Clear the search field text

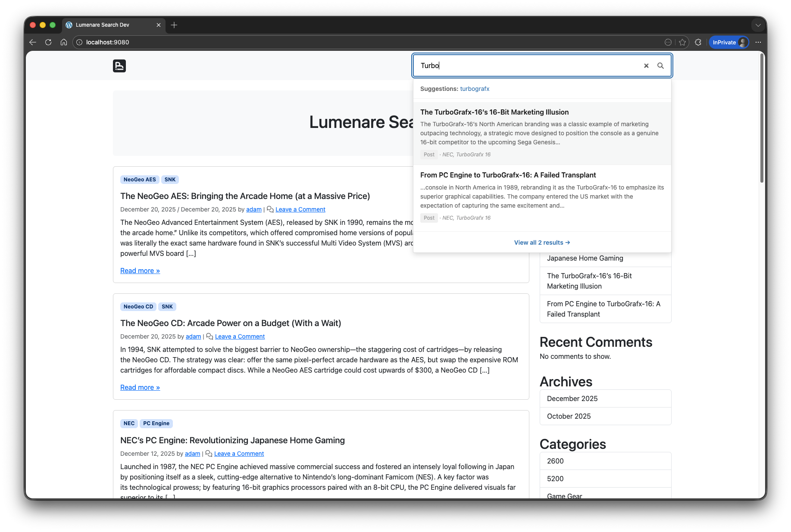point(646,66)
